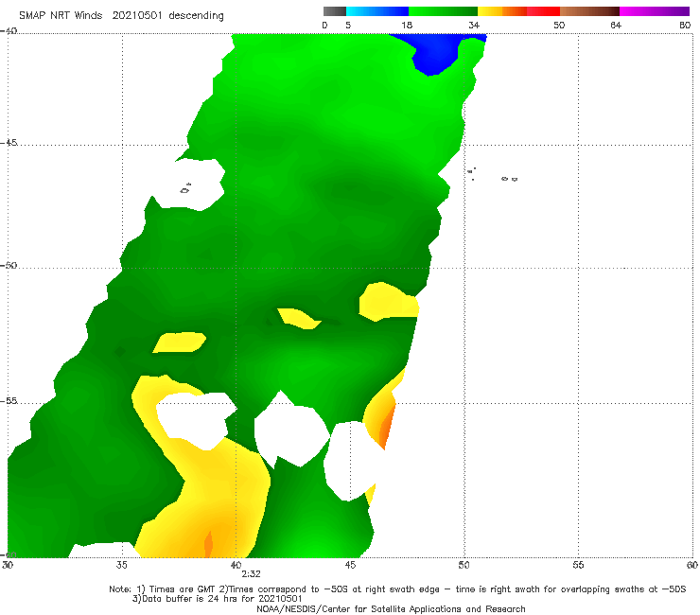Select the yellow-orange segment of the colorbar
The image size is (700, 615).
coord(502,11)
